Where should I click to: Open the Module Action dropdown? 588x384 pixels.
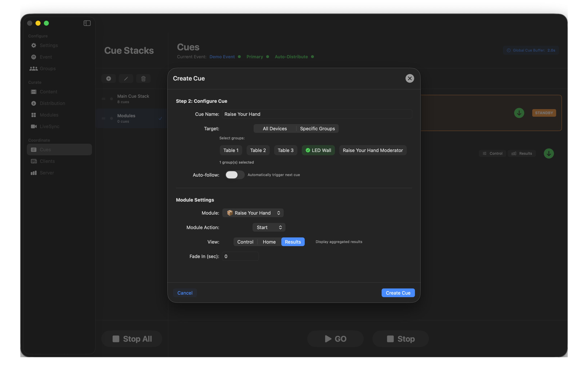(269, 227)
